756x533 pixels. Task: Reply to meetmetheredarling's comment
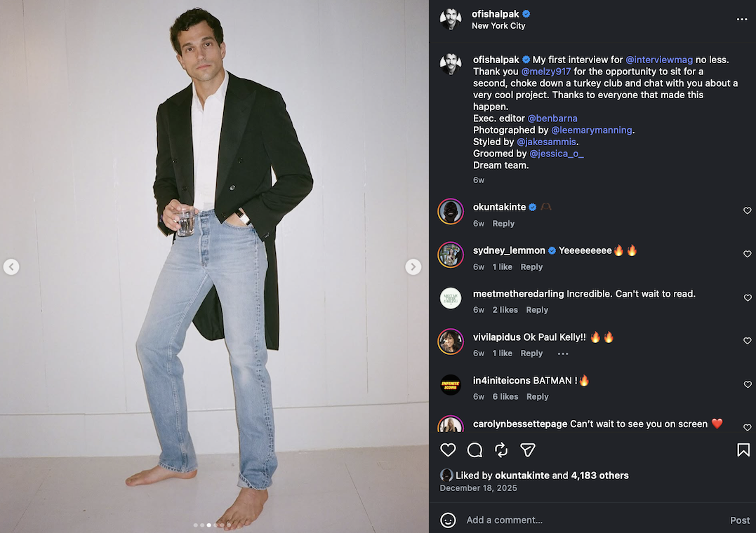(537, 310)
